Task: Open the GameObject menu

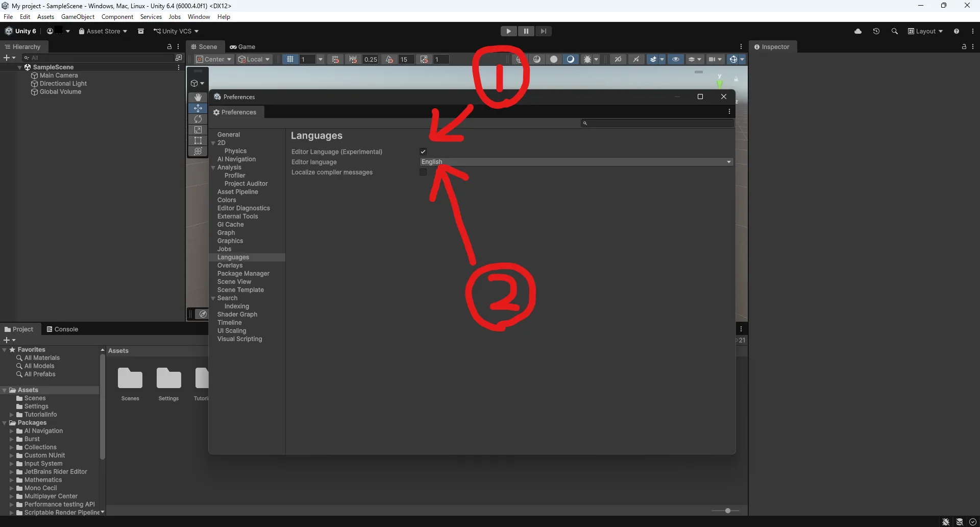Action: coord(77,16)
